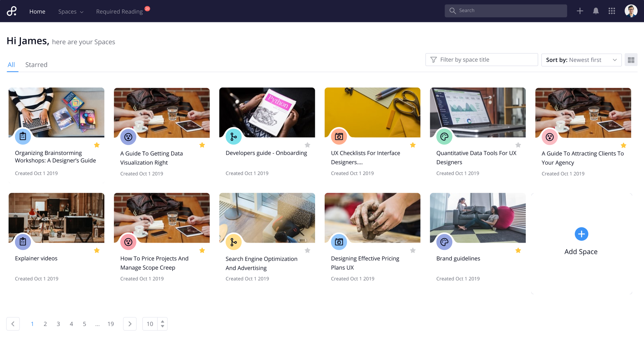This screenshot has width=644, height=349.
Task: Switch card layout using the grid view icon
Action: click(631, 60)
